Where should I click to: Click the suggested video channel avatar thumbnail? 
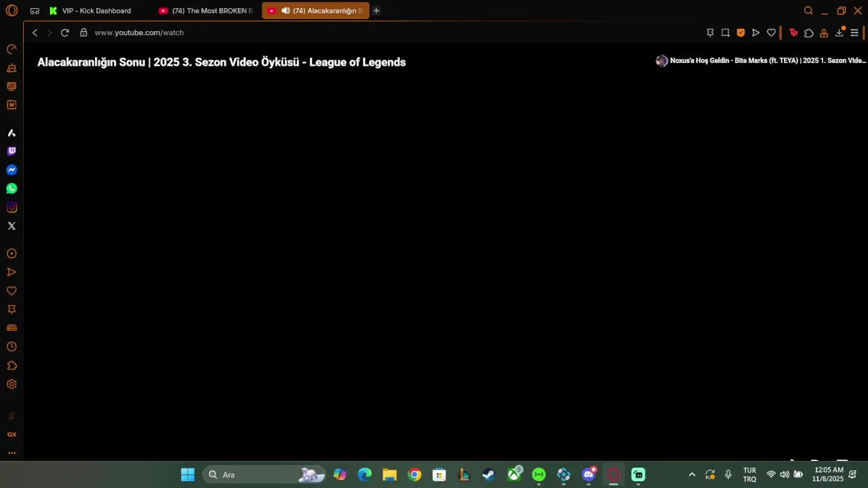point(662,61)
